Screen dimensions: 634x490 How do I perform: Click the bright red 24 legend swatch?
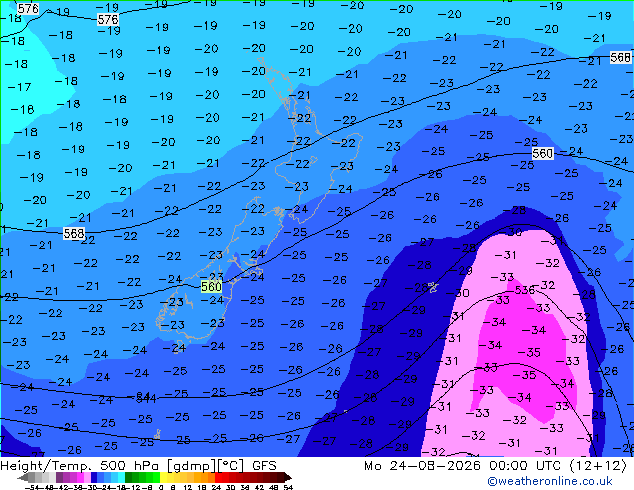coord(218,477)
